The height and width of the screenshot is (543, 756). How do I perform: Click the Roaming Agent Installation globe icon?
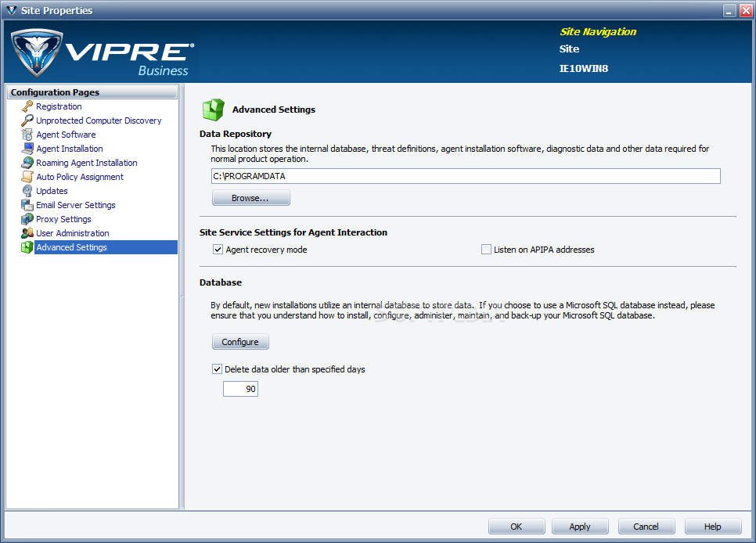coord(27,163)
